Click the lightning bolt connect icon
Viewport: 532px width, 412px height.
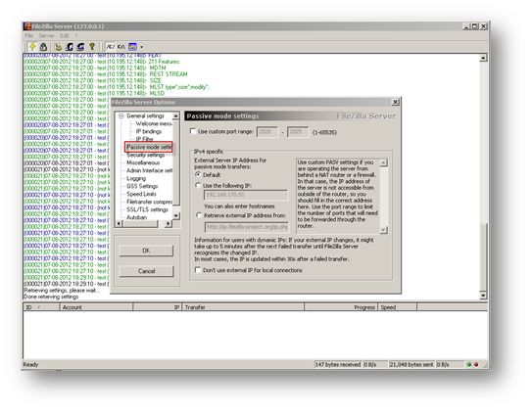(33, 46)
